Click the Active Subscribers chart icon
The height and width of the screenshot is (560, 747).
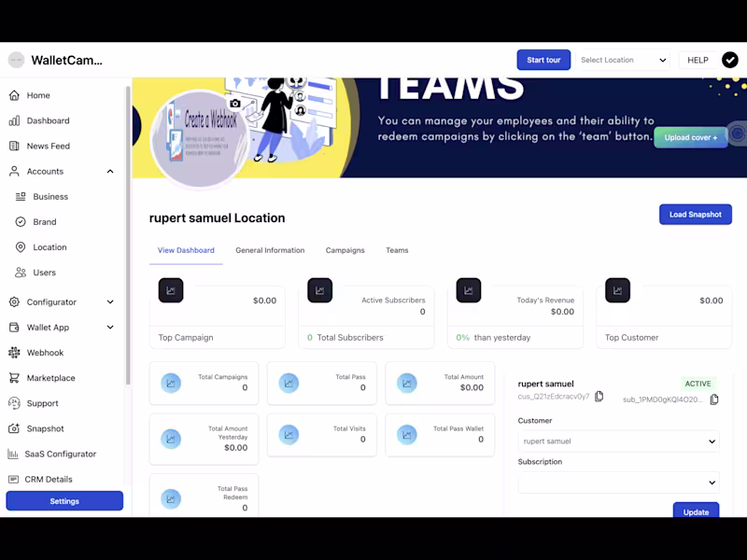pos(319,290)
